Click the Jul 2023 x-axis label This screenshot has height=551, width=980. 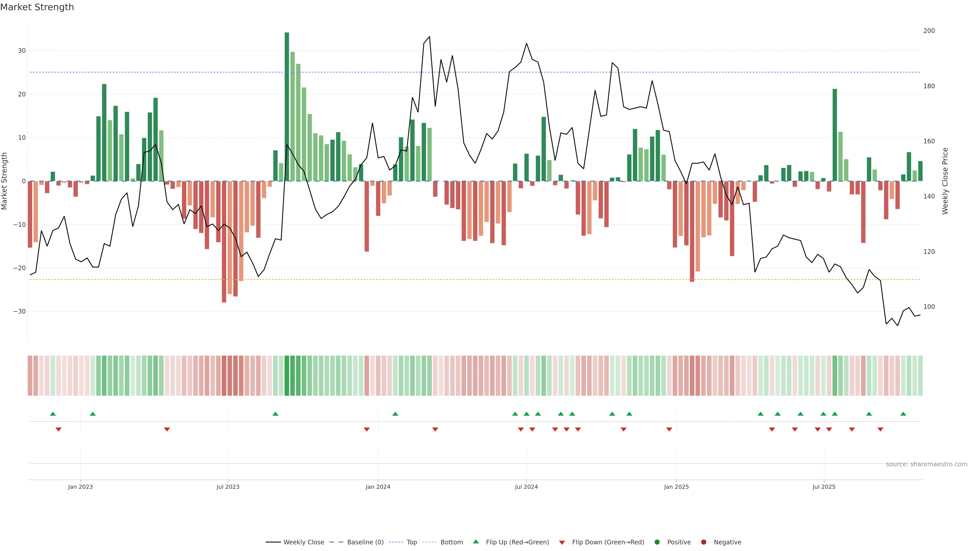(x=228, y=487)
